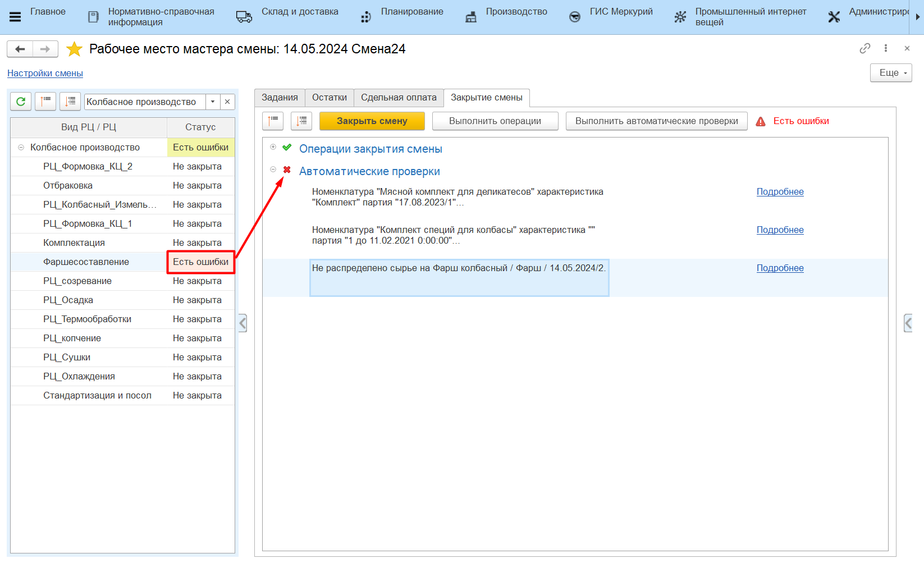Open the Еще dropdown menu

891,73
